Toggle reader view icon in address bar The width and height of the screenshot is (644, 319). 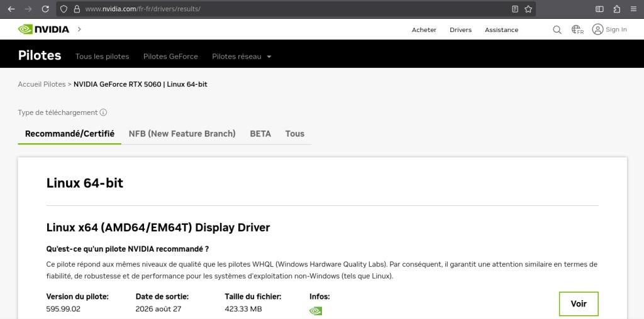click(x=515, y=9)
